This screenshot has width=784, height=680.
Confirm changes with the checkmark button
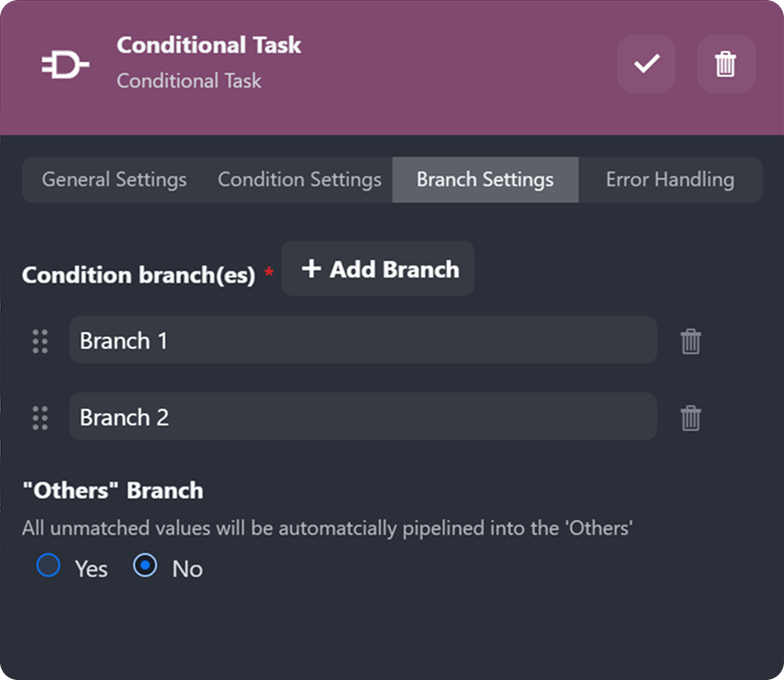[x=646, y=64]
